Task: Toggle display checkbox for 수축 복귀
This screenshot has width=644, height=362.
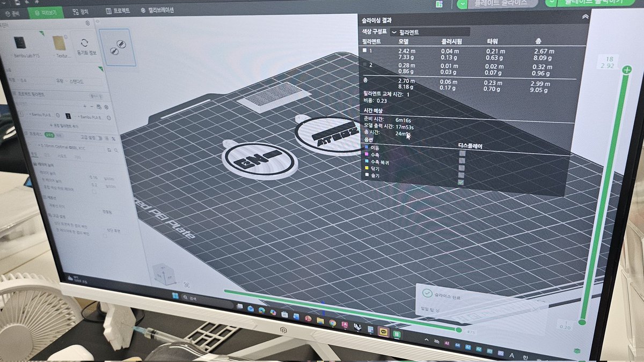Action: 461,168
